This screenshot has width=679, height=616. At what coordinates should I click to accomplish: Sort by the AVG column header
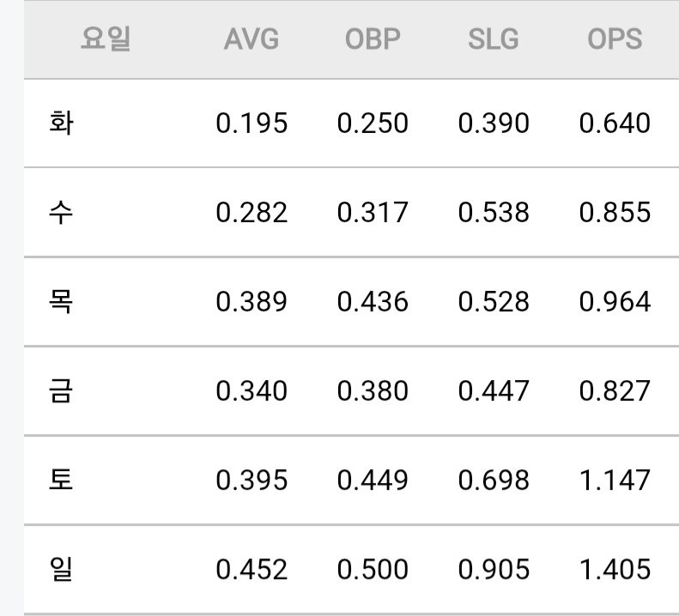pyautogui.click(x=252, y=39)
